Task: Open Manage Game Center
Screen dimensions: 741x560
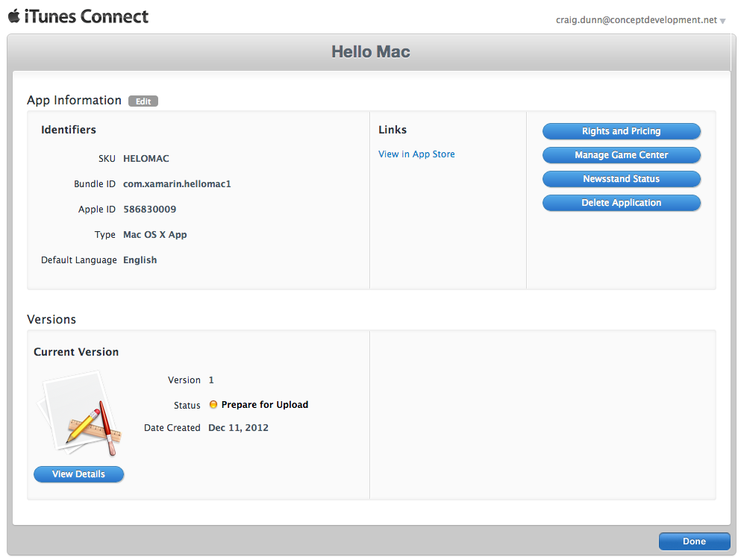Action: [621, 154]
